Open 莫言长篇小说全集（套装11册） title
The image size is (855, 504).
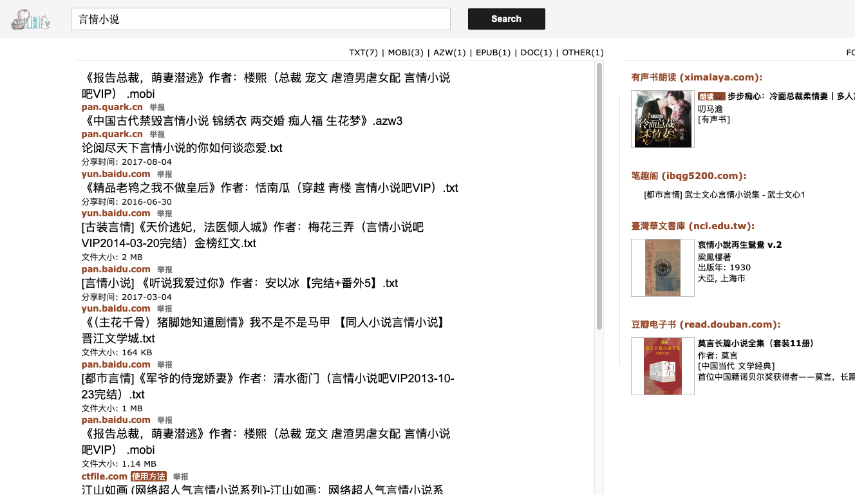coord(757,343)
